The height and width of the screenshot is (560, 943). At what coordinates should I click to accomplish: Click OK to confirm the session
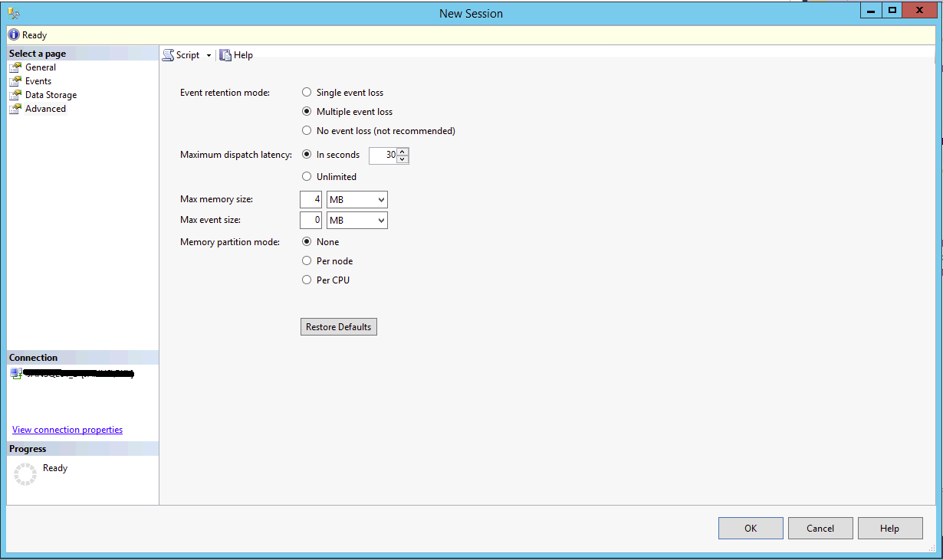(751, 529)
